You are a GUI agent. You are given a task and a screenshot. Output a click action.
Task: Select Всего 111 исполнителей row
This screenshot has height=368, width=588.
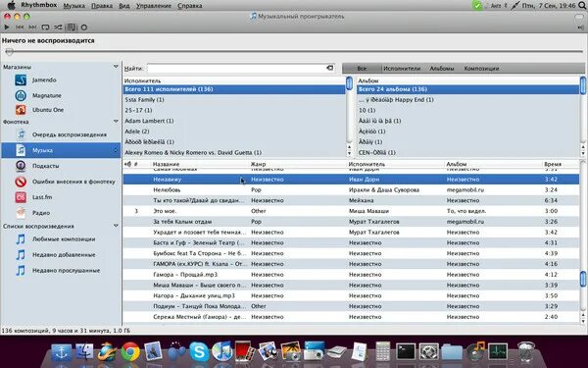point(234,89)
